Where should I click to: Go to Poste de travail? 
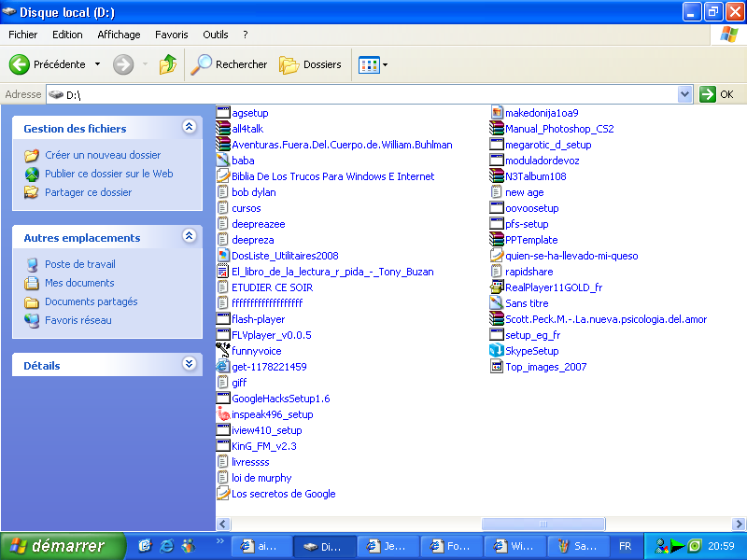click(80, 264)
